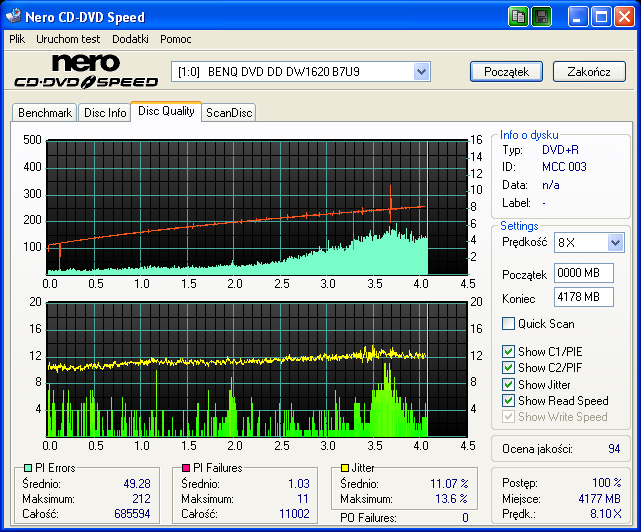Click the greyed Show Write Speed checkbox
The width and height of the screenshot is (641, 532).
pyautogui.click(x=508, y=417)
